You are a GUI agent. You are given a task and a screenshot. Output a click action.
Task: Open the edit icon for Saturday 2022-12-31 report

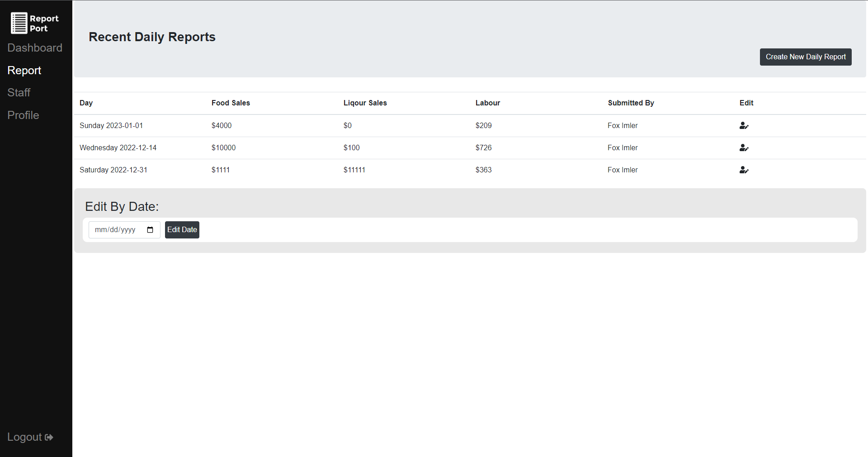744,170
